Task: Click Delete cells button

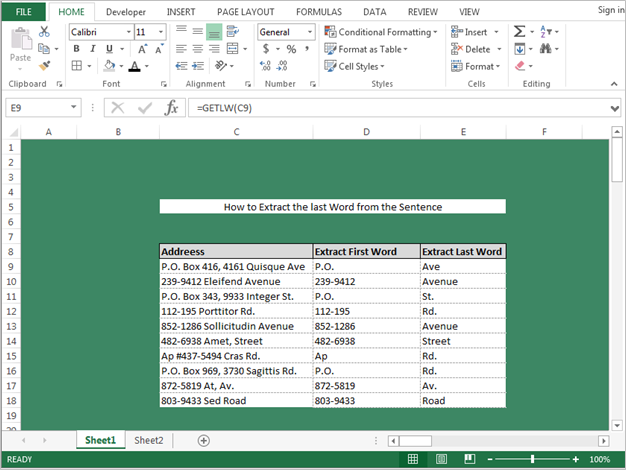Action: coord(476,49)
